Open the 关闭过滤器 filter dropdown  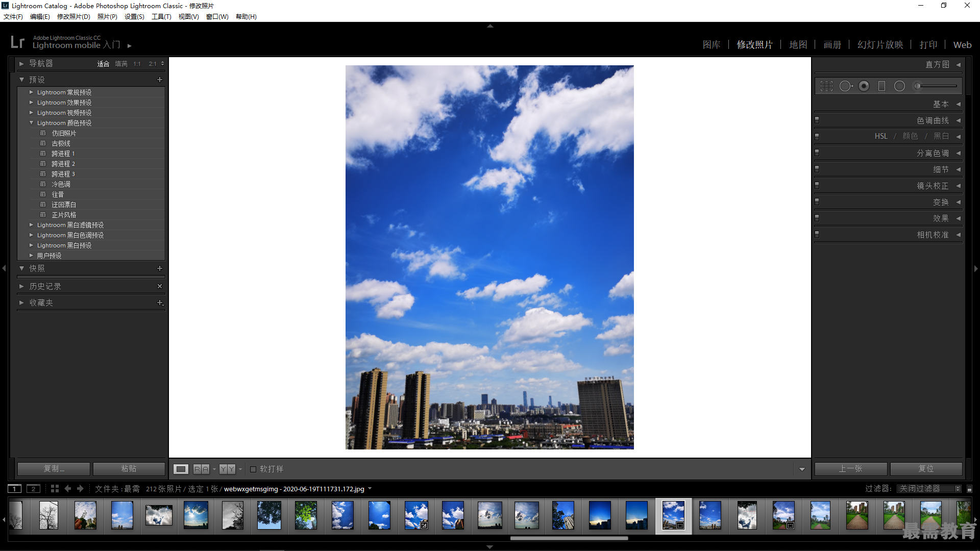(x=929, y=489)
